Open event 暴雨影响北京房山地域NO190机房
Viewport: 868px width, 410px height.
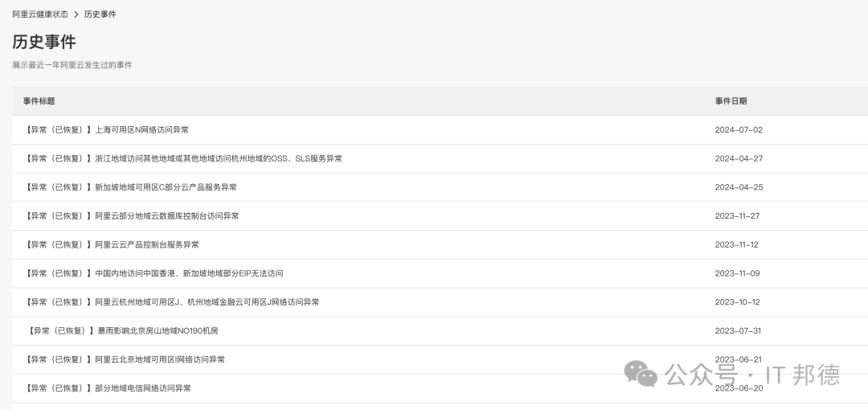point(122,330)
